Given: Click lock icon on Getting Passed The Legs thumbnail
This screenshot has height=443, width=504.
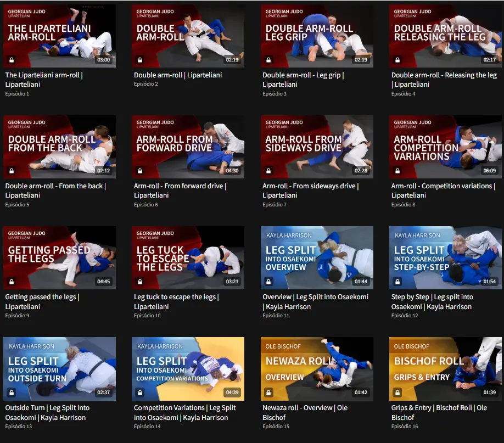Looking at the screenshot, I should 12,282.
